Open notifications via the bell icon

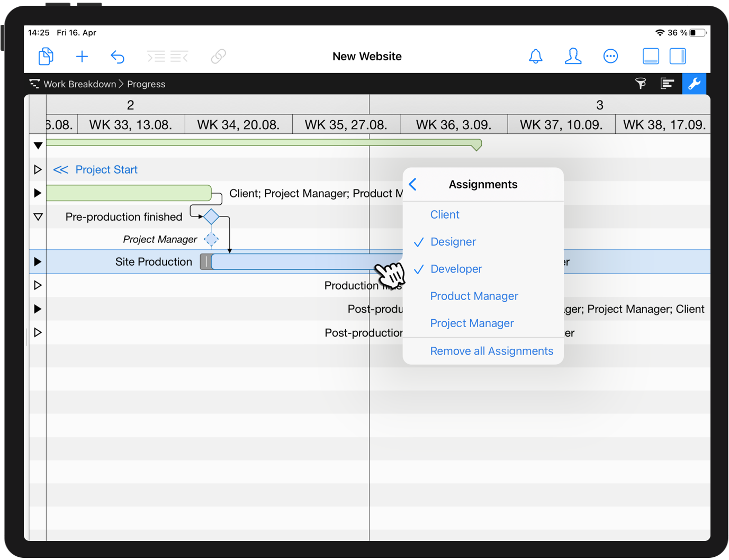tap(536, 56)
